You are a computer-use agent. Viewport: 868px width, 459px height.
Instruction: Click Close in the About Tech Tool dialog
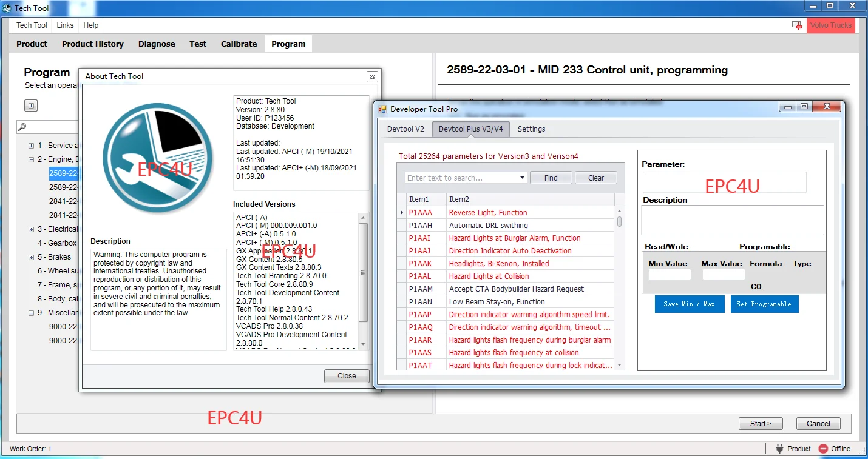click(347, 376)
